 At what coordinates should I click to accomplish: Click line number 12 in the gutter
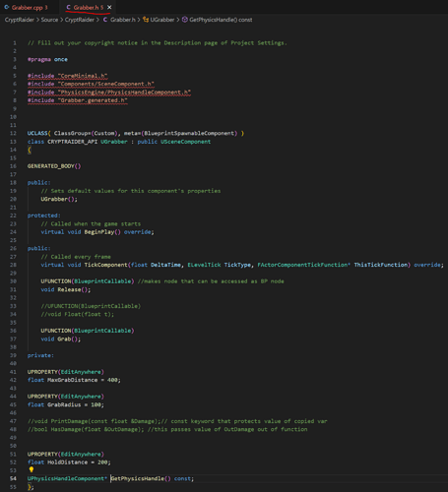pyautogui.click(x=13, y=133)
